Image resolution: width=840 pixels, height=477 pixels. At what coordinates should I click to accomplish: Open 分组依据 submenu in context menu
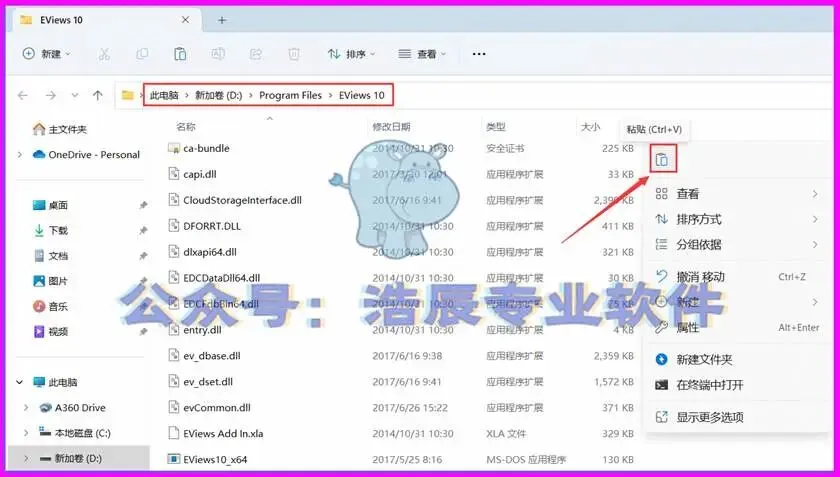click(737, 244)
